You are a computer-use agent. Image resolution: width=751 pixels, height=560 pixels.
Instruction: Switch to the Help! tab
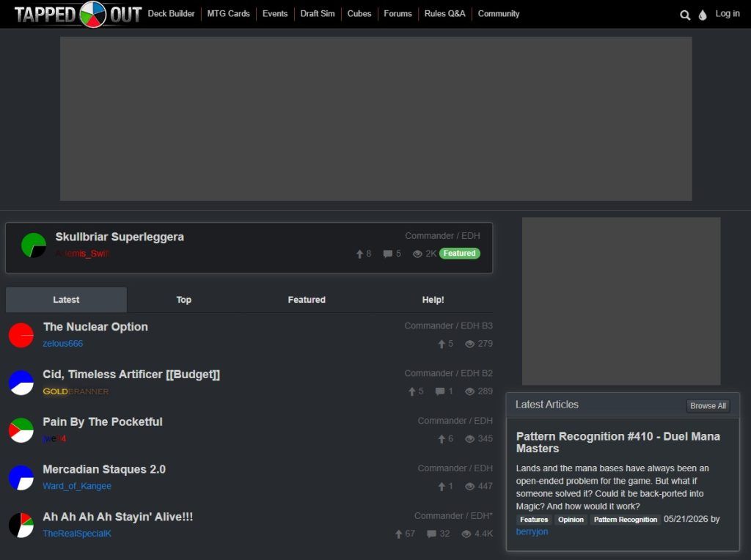[433, 300]
